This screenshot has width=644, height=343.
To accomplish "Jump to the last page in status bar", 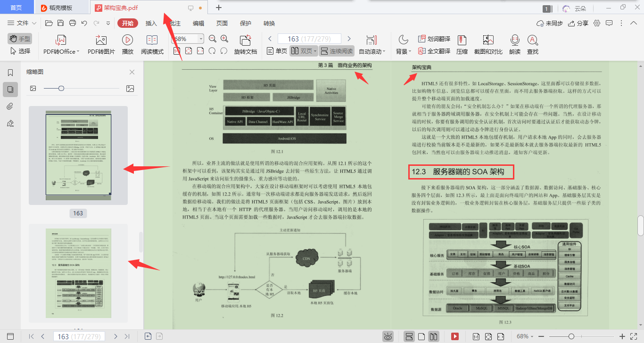I will pos(127,336).
